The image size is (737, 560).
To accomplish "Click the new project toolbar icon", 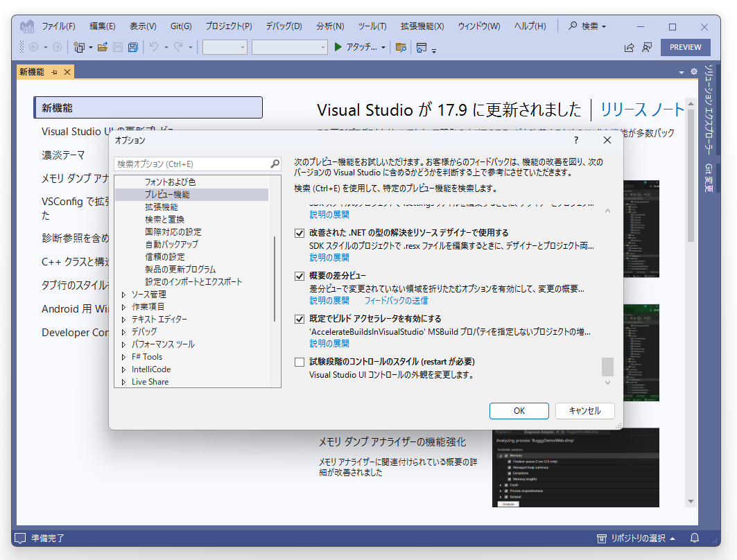I will coord(78,47).
